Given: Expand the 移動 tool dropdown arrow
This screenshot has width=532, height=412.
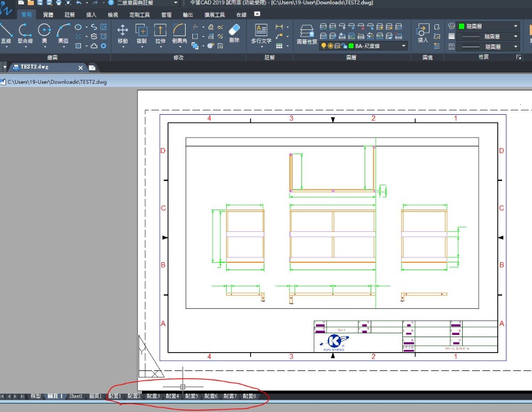Looking at the screenshot, I should click(123, 47).
